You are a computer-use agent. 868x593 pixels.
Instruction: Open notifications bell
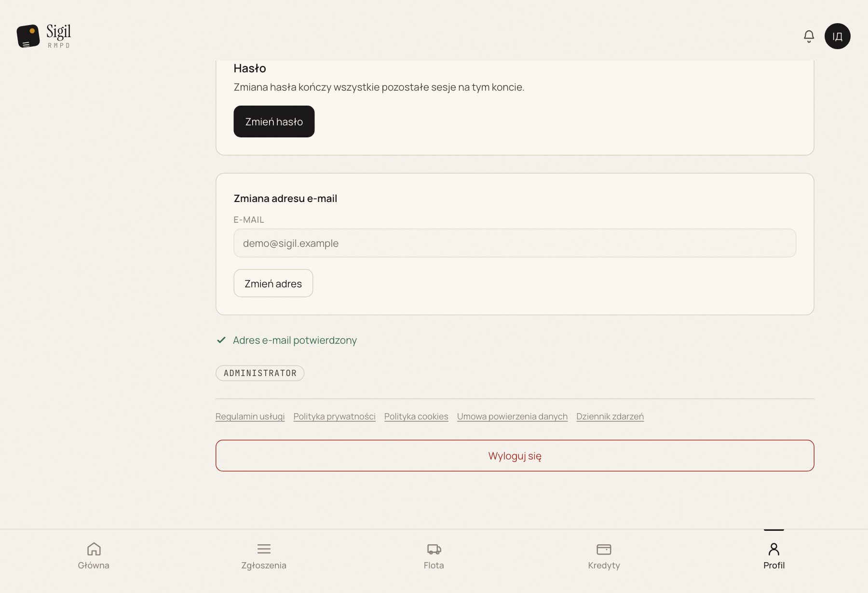click(x=809, y=36)
